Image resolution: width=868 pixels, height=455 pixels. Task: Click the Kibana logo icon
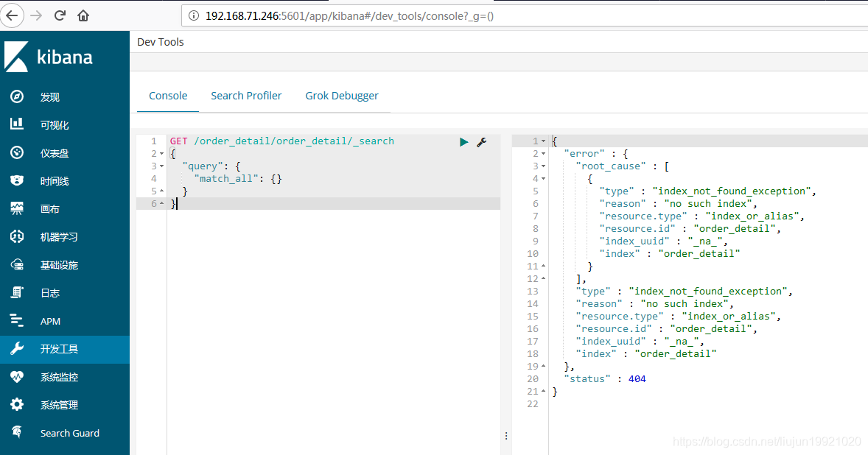(16, 57)
